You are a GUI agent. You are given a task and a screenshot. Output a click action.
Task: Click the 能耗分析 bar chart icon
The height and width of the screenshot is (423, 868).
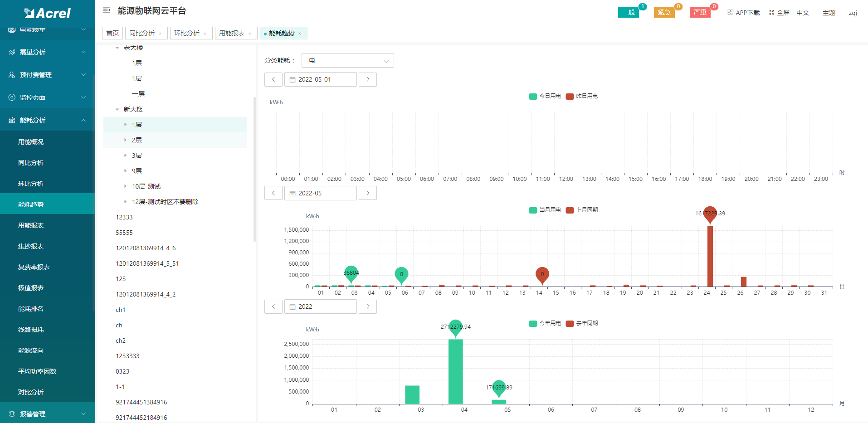coord(12,120)
